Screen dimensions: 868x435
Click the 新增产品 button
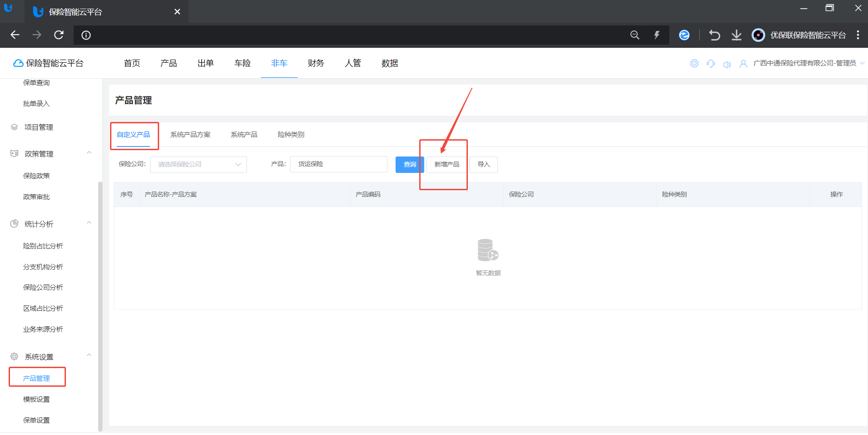point(447,164)
